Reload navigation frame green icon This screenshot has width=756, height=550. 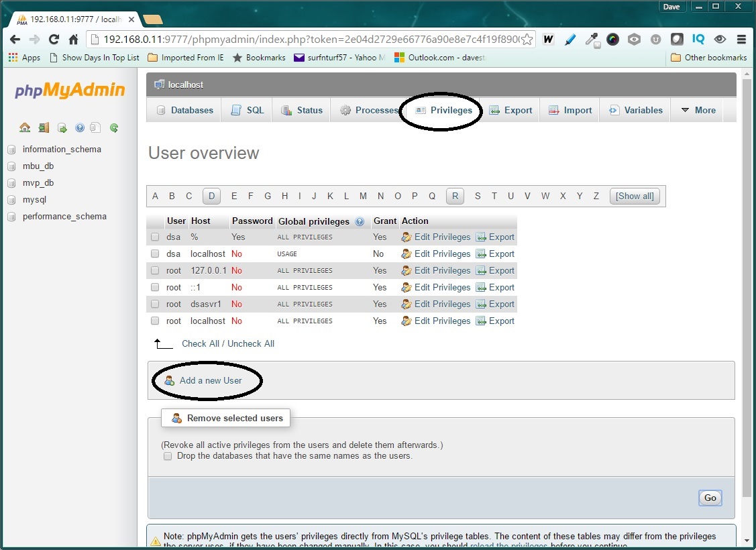[x=114, y=127]
